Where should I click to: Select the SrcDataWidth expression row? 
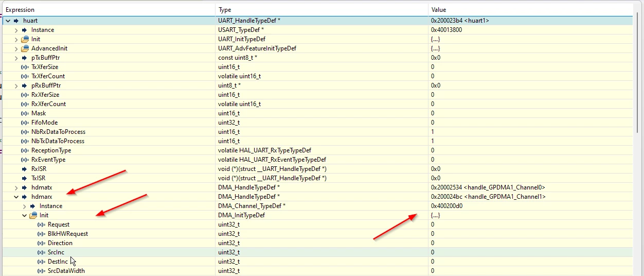(x=317, y=271)
